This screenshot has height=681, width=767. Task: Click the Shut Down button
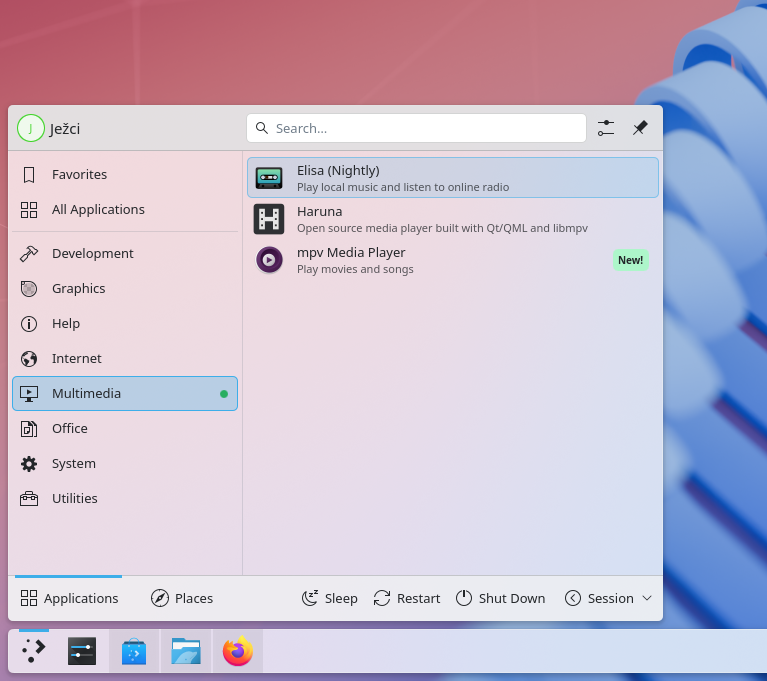click(500, 598)
